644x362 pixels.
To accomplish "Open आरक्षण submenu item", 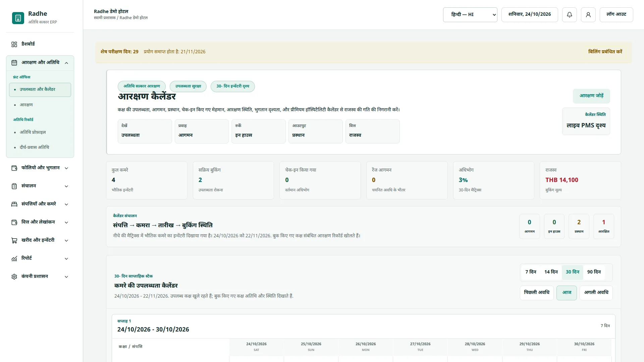I will pos(40,105).
